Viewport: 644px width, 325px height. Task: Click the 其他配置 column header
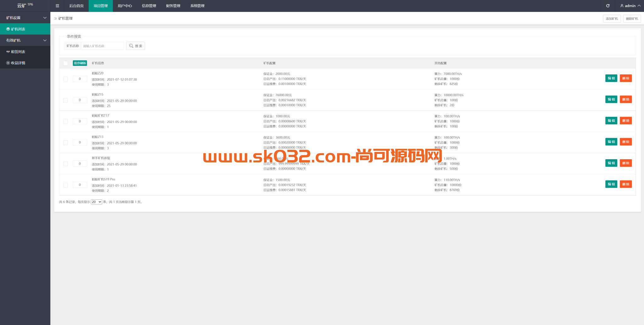pos(441,63)
